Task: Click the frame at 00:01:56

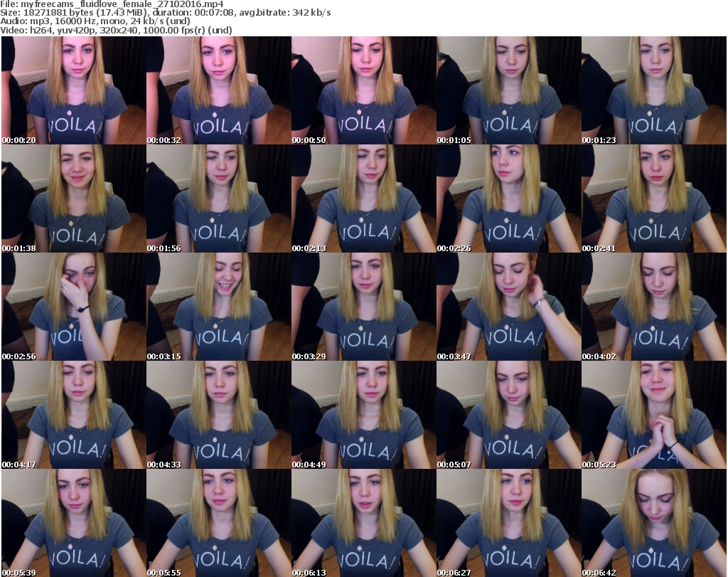Action: point(219,198)
